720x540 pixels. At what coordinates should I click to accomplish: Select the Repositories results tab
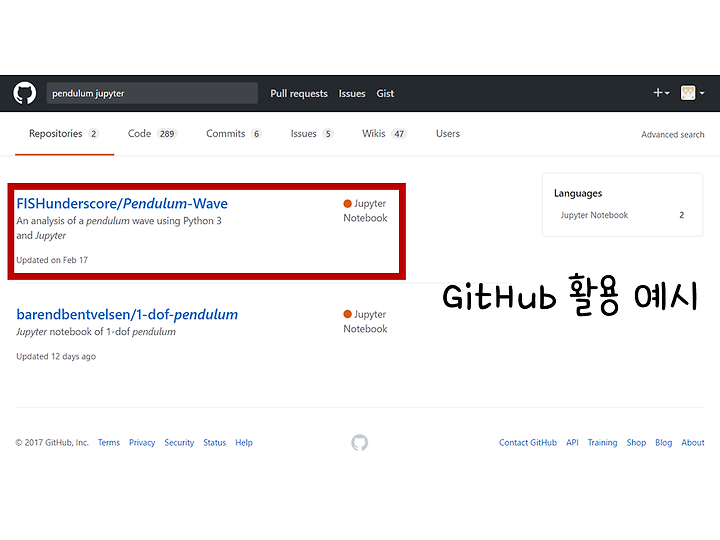point(64,134)
